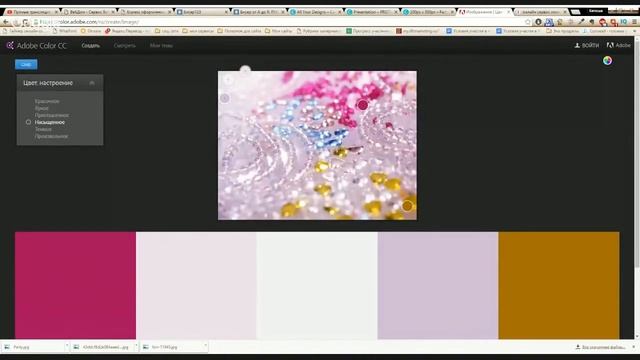The height and width of the screenshot is (360, 640).
Task: Select the crimson palette swatch
Action: [x=76, y=285]
